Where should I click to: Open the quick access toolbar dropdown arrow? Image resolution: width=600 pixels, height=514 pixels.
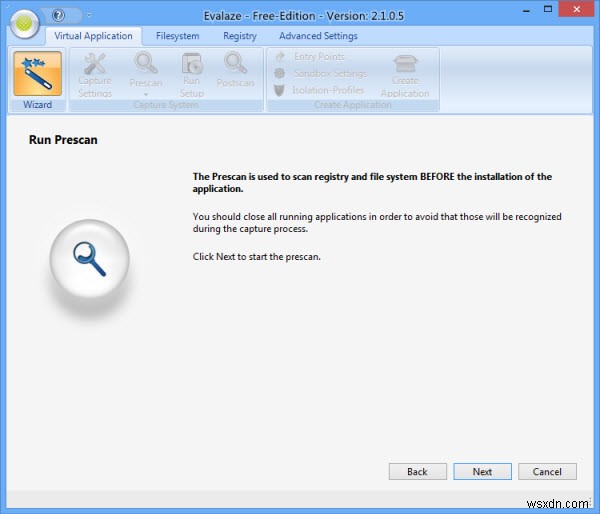coord(89,16)
